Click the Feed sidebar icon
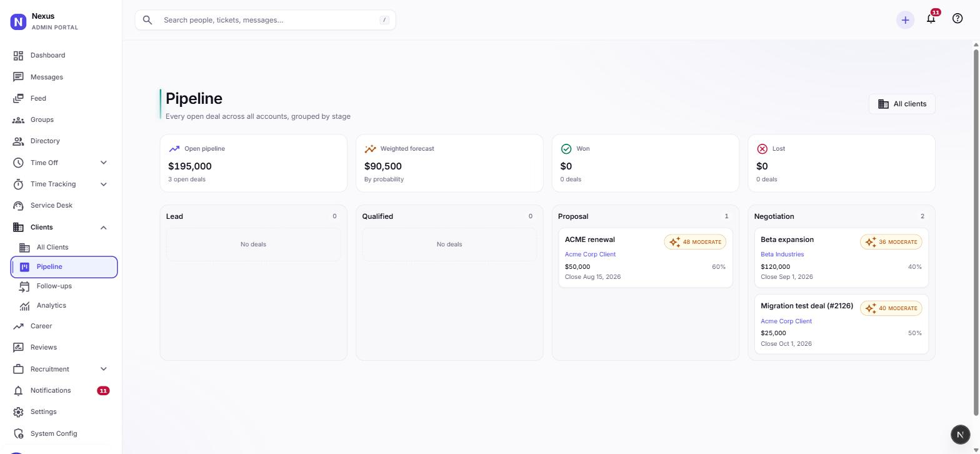 point(18,98)
